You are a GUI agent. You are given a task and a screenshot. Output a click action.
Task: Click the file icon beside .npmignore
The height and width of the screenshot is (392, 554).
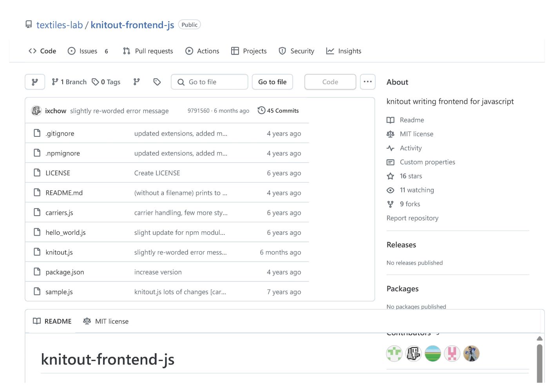(x=37, y=153)
